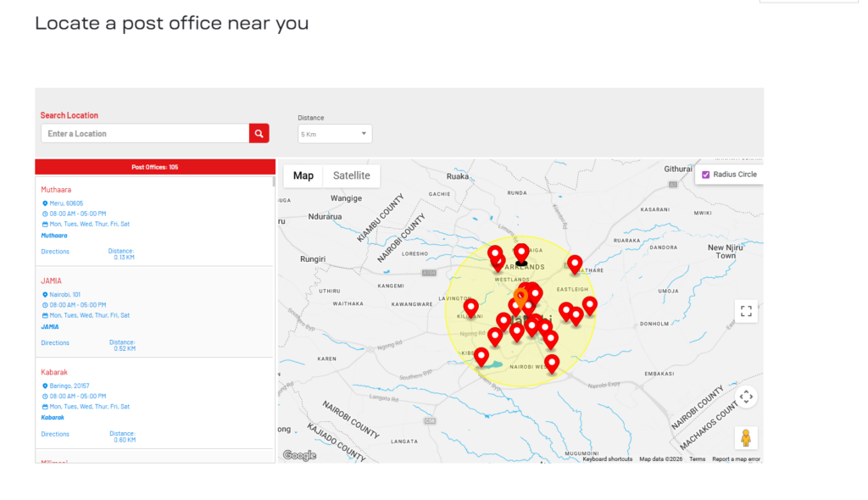Click the orange center location marker
868x500 pixels.
click(x=521, y=297)
